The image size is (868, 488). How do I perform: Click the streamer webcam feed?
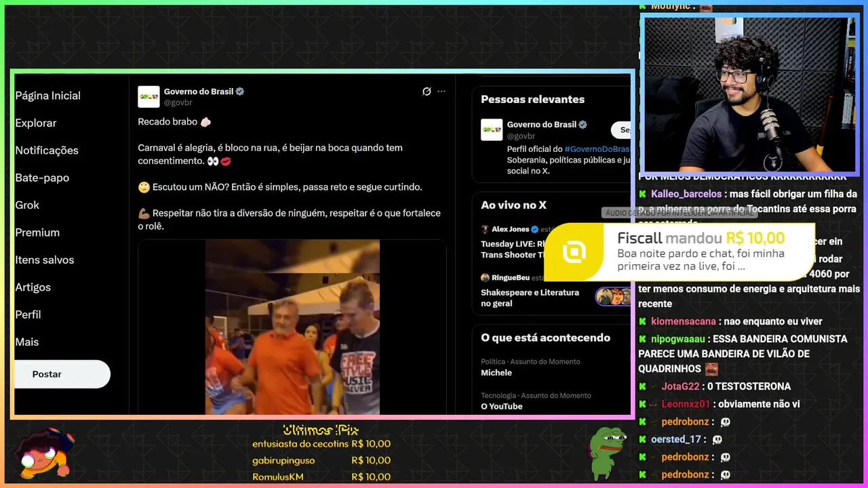coord(749,95)
